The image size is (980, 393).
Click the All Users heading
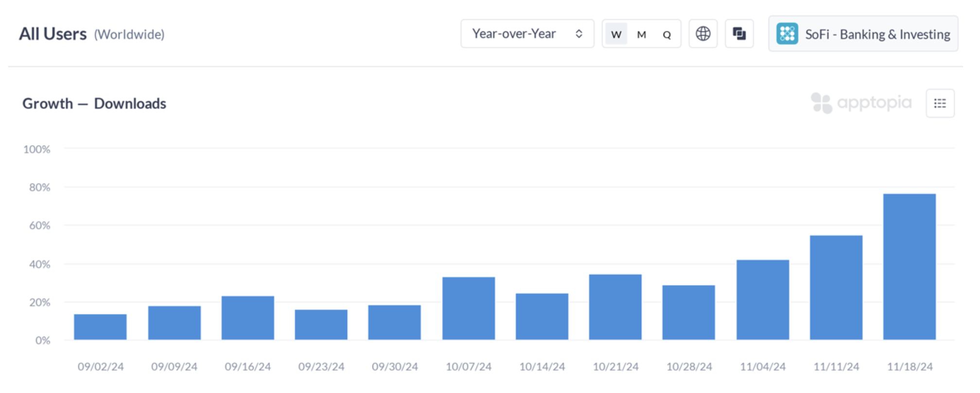(53, 34)
